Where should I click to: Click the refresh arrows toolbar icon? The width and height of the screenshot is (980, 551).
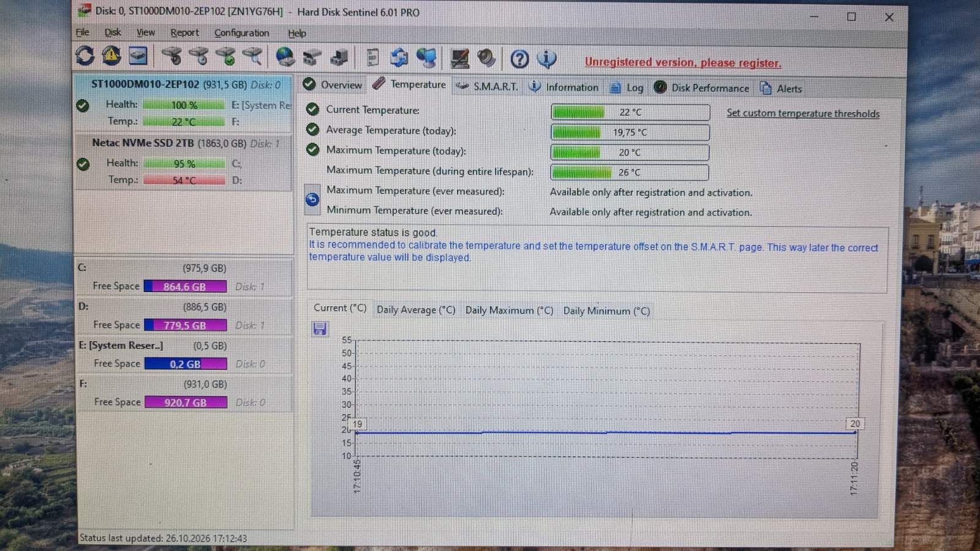[x=85, y=56]
